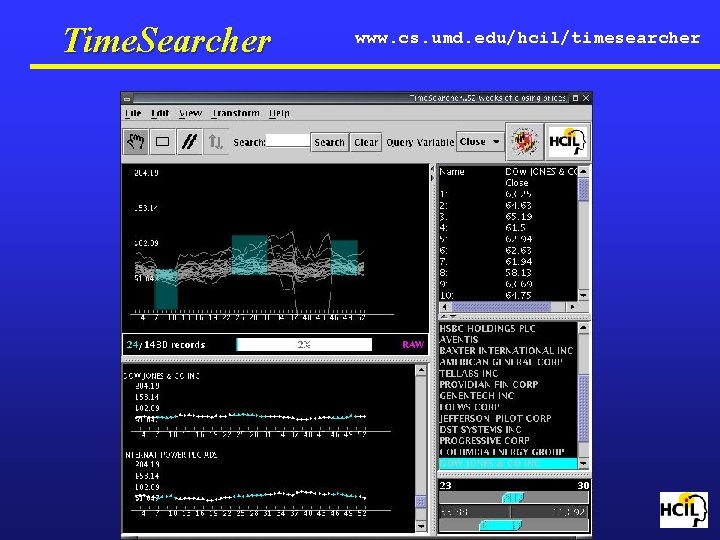Click the 24/1430 records count text
The image size is (720, 540).
click(166, 344)
